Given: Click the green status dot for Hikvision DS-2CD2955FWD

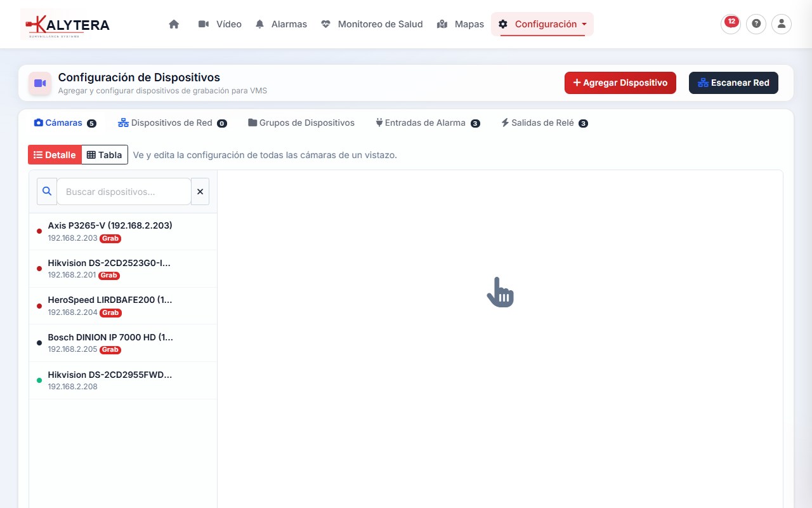Looking at the screenshot, I should click(x=39, y=380).
